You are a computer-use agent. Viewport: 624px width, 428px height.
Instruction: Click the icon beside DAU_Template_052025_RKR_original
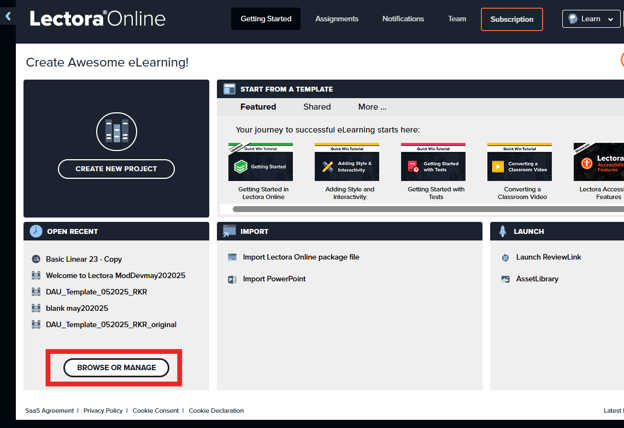click(36, 324)
